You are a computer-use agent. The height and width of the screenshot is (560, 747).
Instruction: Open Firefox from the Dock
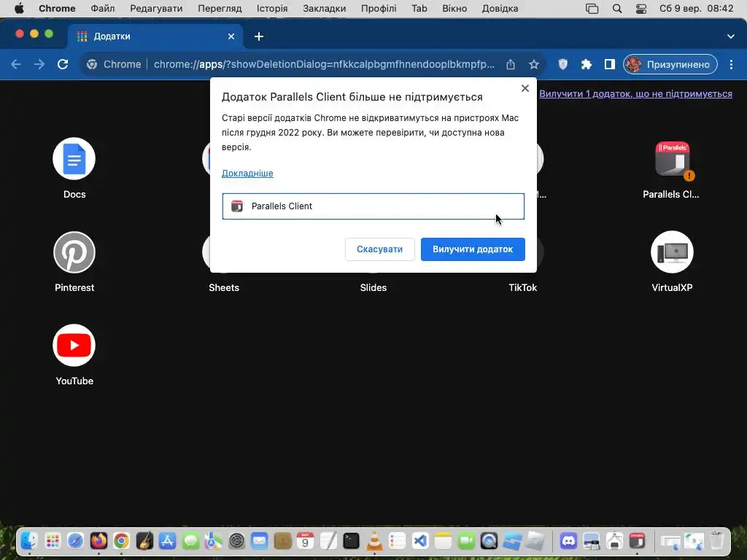coord(98,541)
